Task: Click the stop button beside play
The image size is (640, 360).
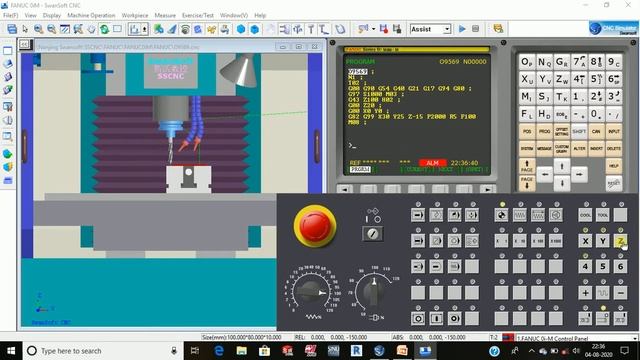Action: (476, 29)
